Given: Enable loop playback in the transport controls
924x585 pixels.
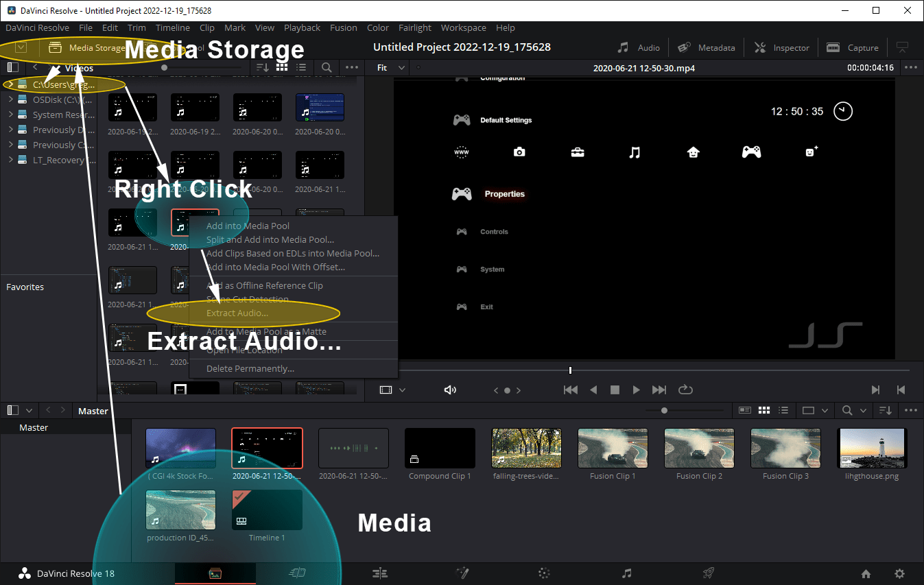Looking at the screenshot, I should pos(685,390).
